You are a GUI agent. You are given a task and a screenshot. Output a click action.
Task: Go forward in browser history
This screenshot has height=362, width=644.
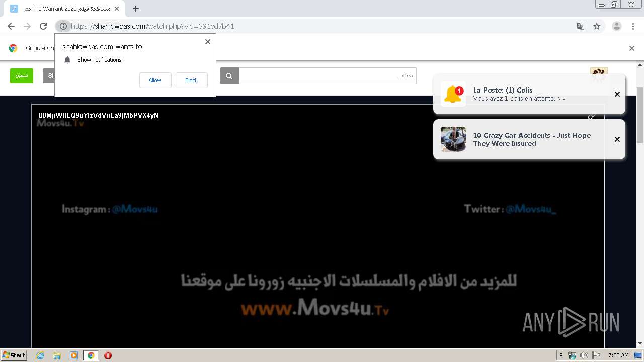tap(27, 26)
